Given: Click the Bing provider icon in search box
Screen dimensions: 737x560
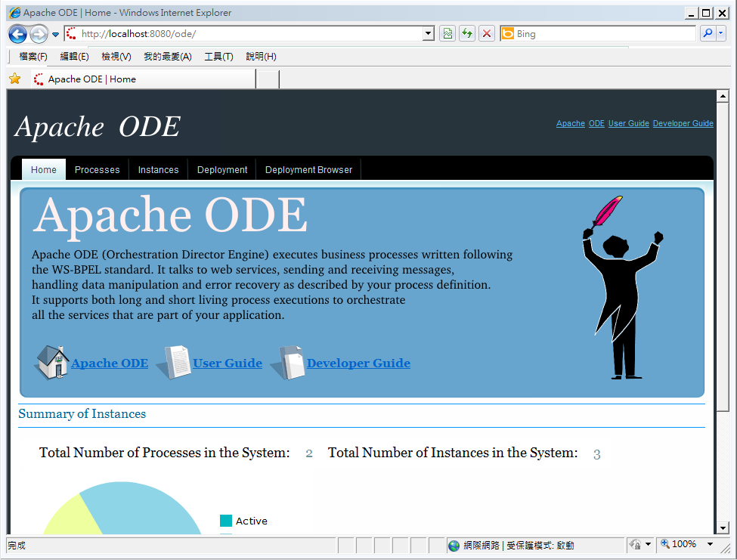Looking at the screenshot, I should (x=508, y=34).
